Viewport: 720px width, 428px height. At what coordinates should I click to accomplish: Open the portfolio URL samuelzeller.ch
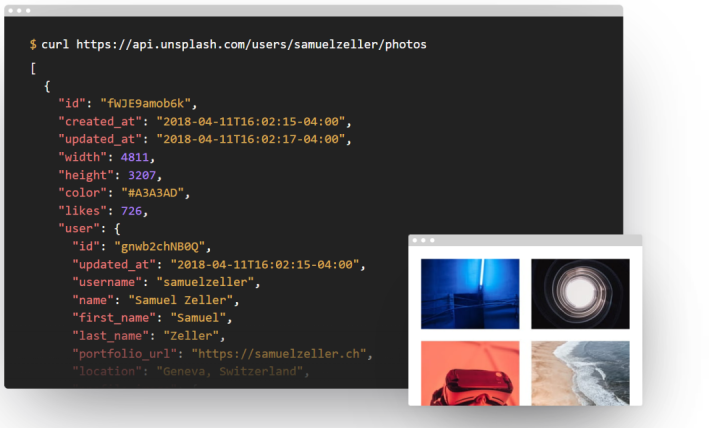coord(279,354)
